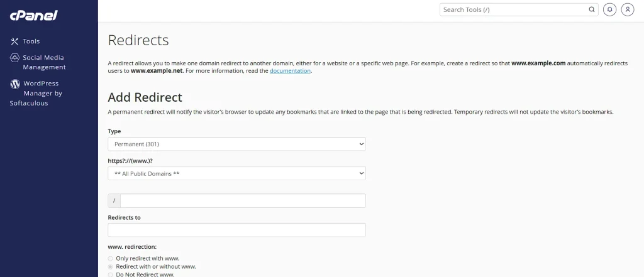Screen dimensions: 644x277
Task: Click the WordPress logo icon in sidebar
Action: [15, 84]
